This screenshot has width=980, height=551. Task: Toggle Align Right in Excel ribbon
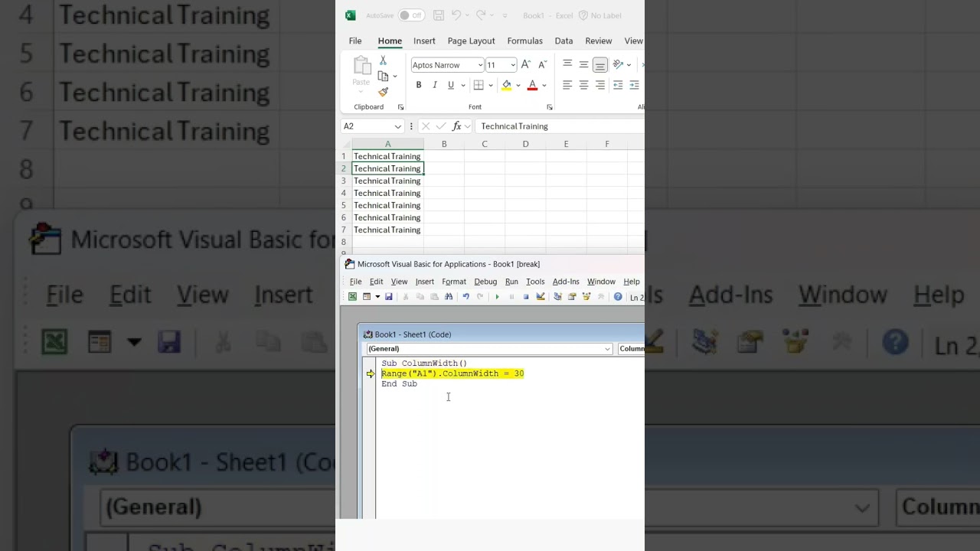599,85
